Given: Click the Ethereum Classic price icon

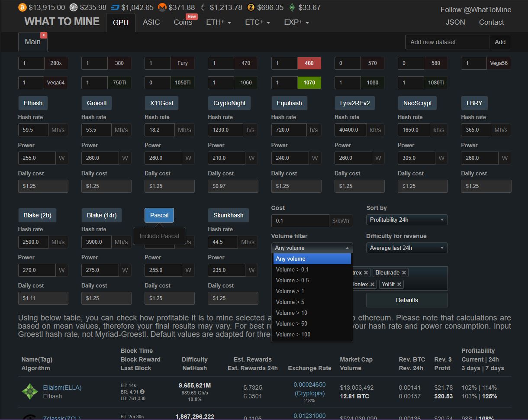Looking at the screenshot, I should tap(292, 7).
